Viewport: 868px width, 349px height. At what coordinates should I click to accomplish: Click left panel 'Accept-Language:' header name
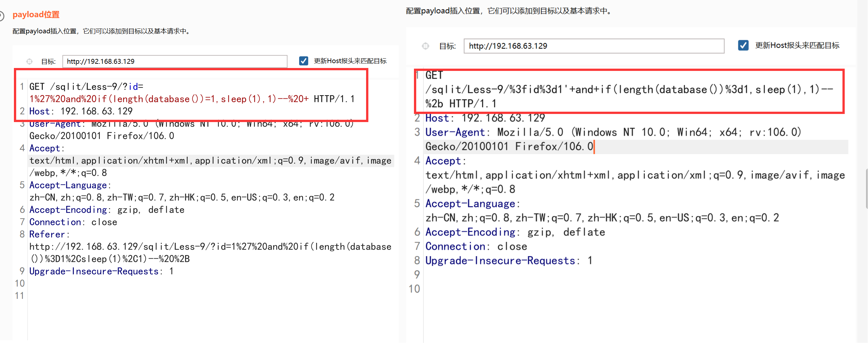70,186
